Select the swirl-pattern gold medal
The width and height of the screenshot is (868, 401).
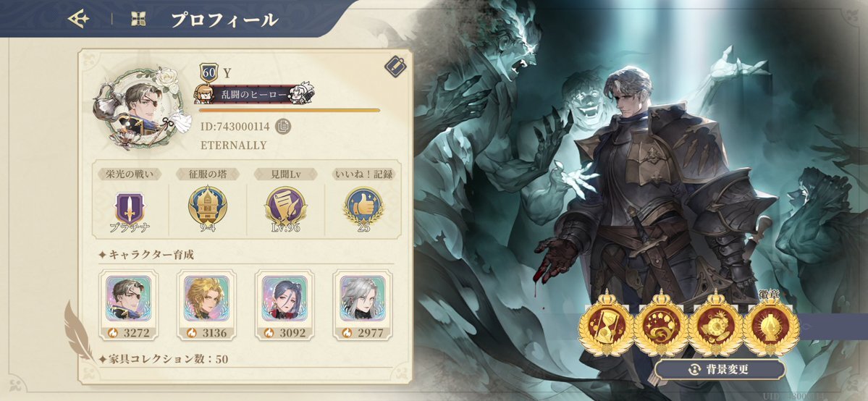(661, 324)
